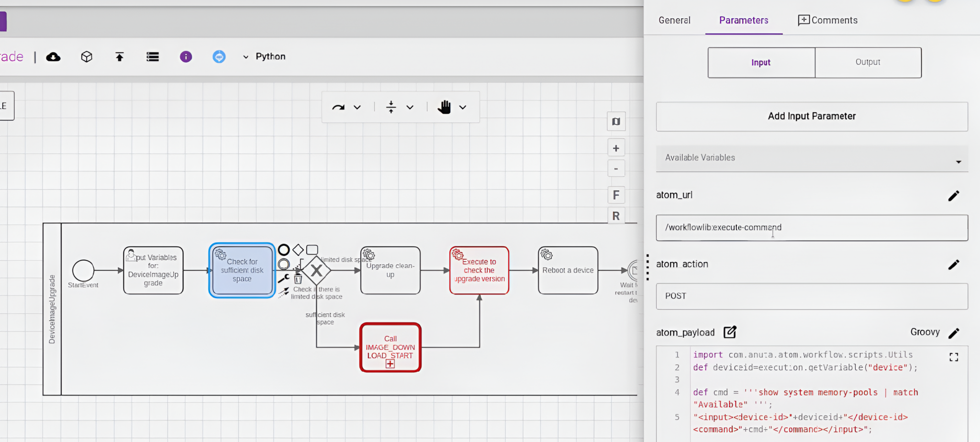Edit atom_url with pencil icon
The image size is (980, 442).
coord(954,196)
